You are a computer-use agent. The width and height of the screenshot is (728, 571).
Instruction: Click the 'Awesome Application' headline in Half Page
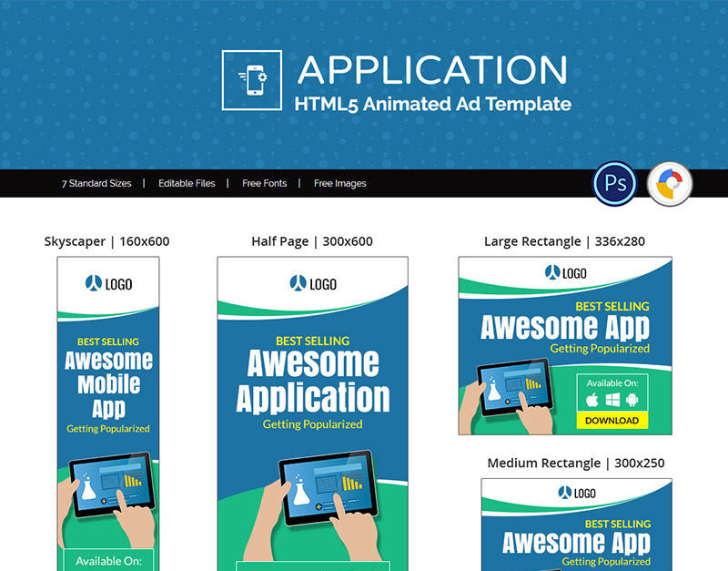[312, 382]
